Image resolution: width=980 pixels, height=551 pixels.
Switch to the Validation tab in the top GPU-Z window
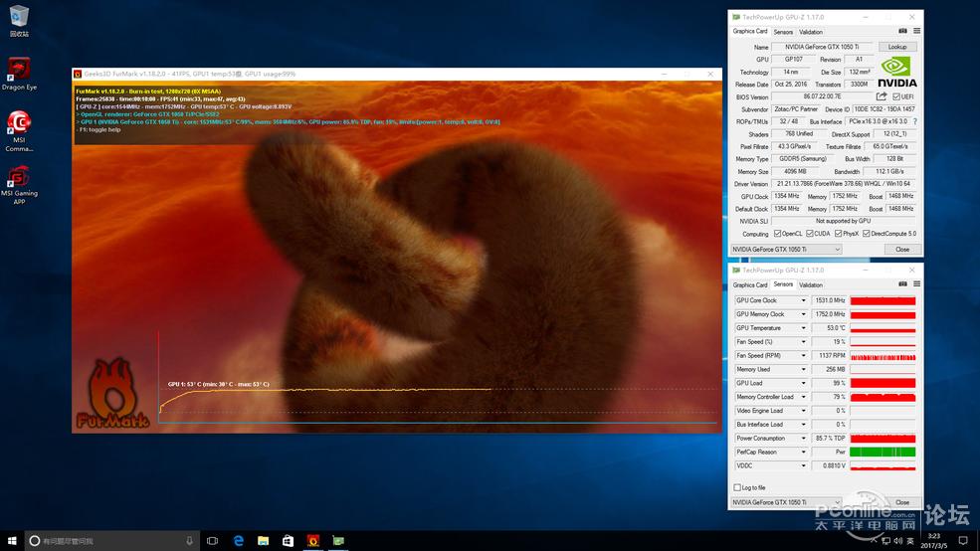(x=811, y=32)
